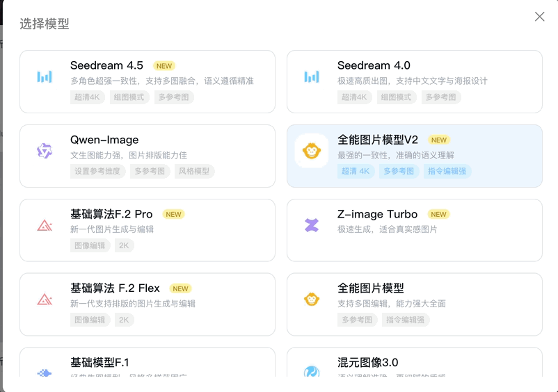Viewport: 558px width, 392px height.
Task: Click the blue 指令编辑强 tag on 全能图片模型V2
Action: (x=447, y=171)
